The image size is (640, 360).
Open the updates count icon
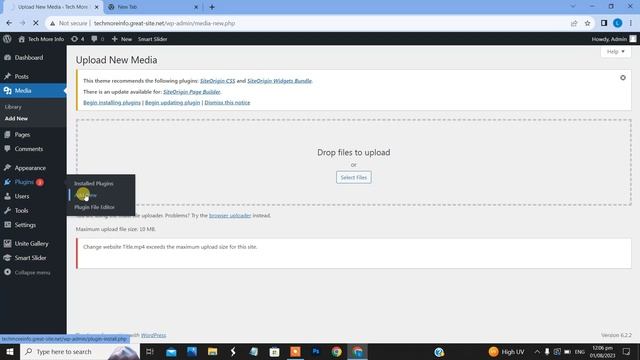tap(78, 39)
